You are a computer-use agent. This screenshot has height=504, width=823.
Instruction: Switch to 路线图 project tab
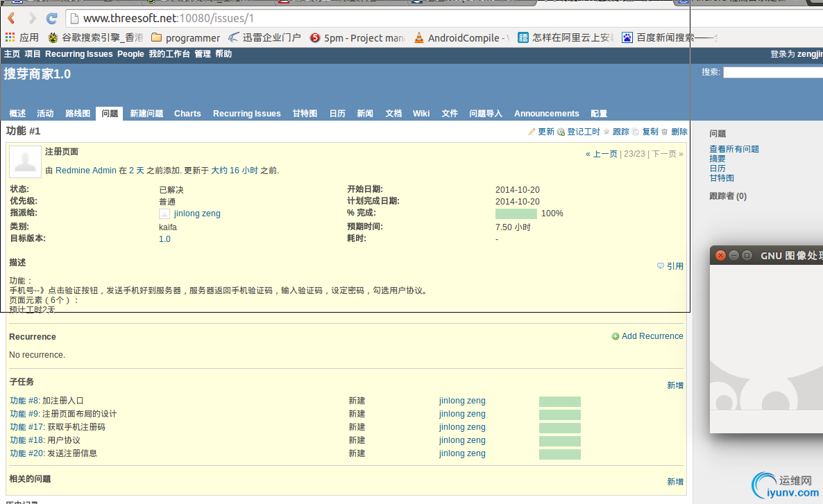[78, 113]
